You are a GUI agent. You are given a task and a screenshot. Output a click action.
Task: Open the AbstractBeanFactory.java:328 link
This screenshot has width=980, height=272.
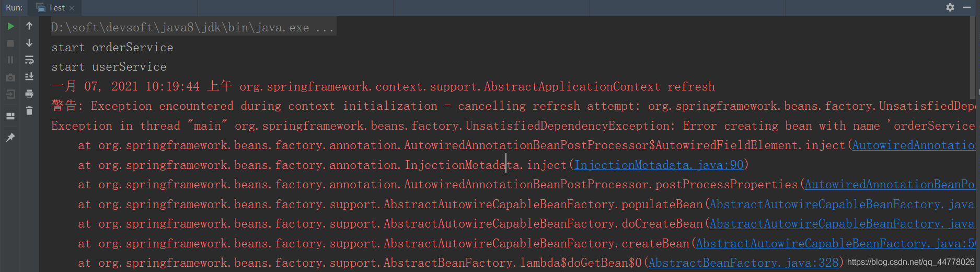point(743,263)
